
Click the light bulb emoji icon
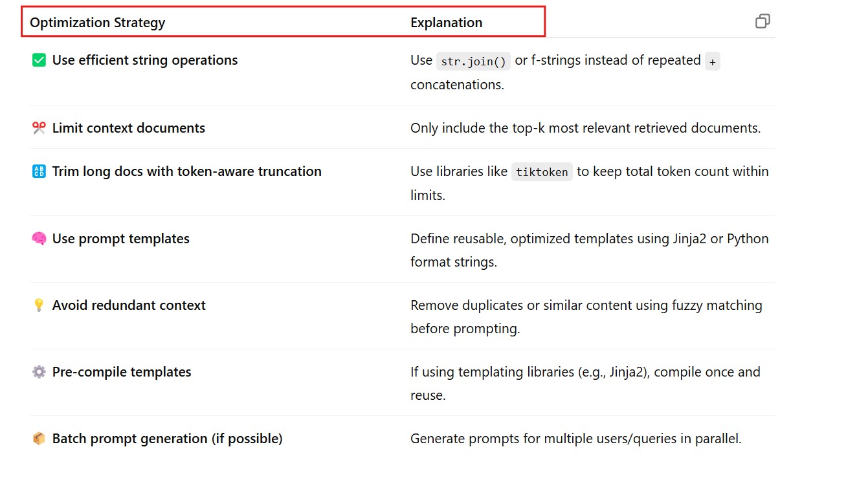coord(39,305)
